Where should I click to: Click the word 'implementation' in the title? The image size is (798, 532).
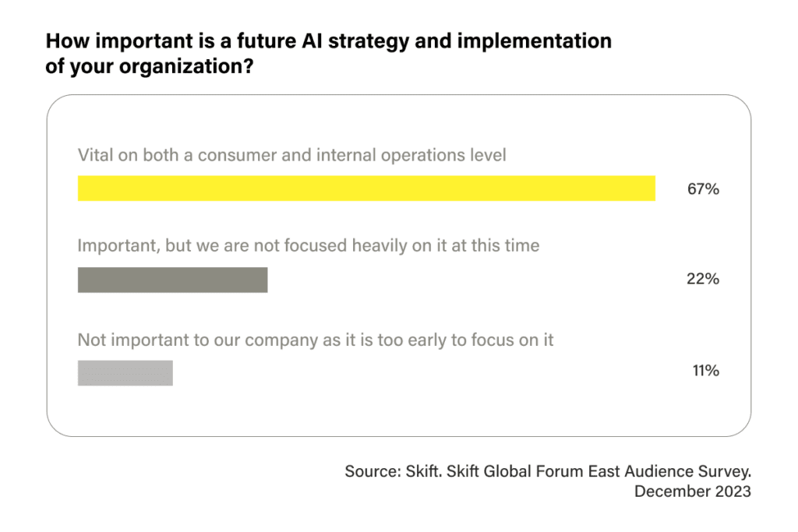pyautogui.click(x=535, y=41)
